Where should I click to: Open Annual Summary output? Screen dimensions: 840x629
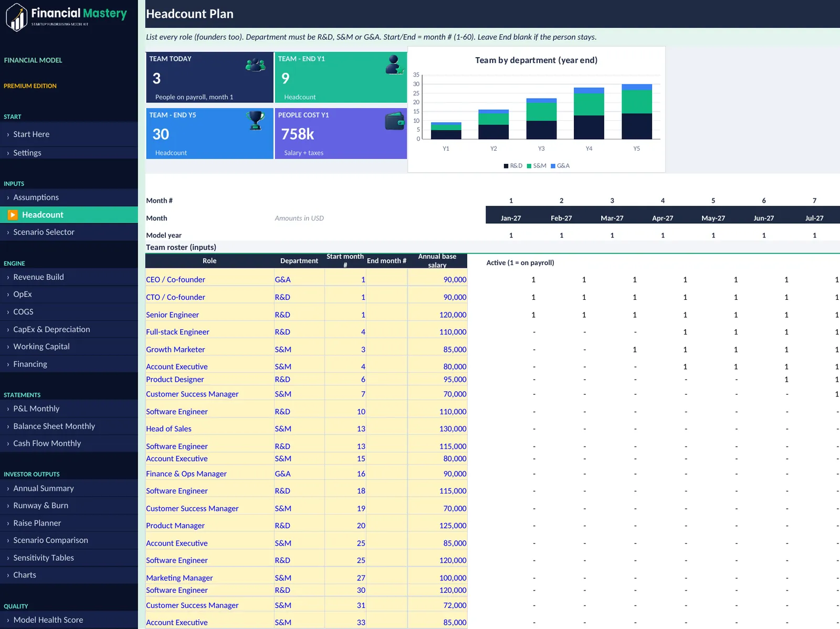69,488
